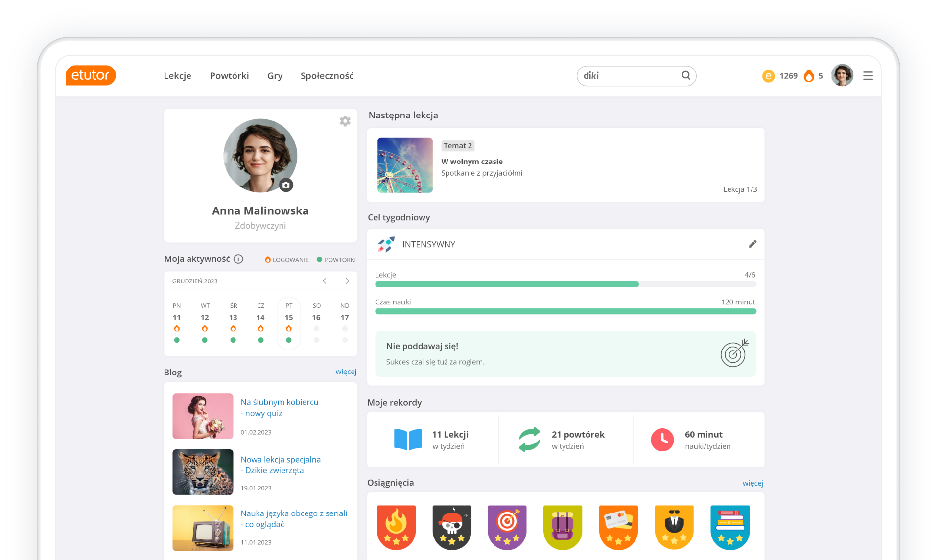
Task: Click the points value 1269
Action: 788,76
